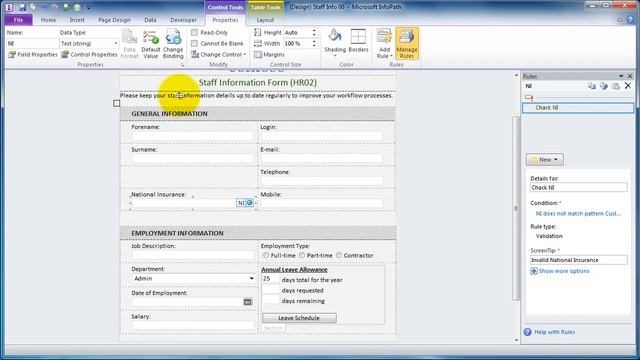The height and width of the screenshot is (360, 640).
Task: Open Control Properties in the ribbon
Action: 89,54
